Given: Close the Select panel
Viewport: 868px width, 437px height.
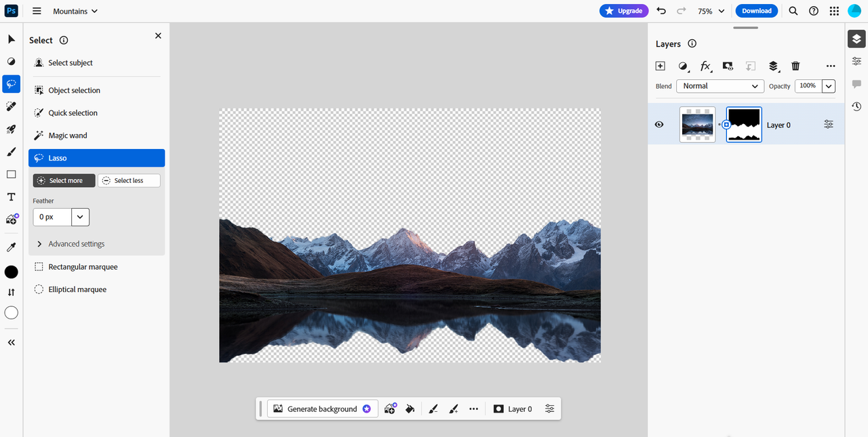Looking at the screenshot, I should pos(158,36).
